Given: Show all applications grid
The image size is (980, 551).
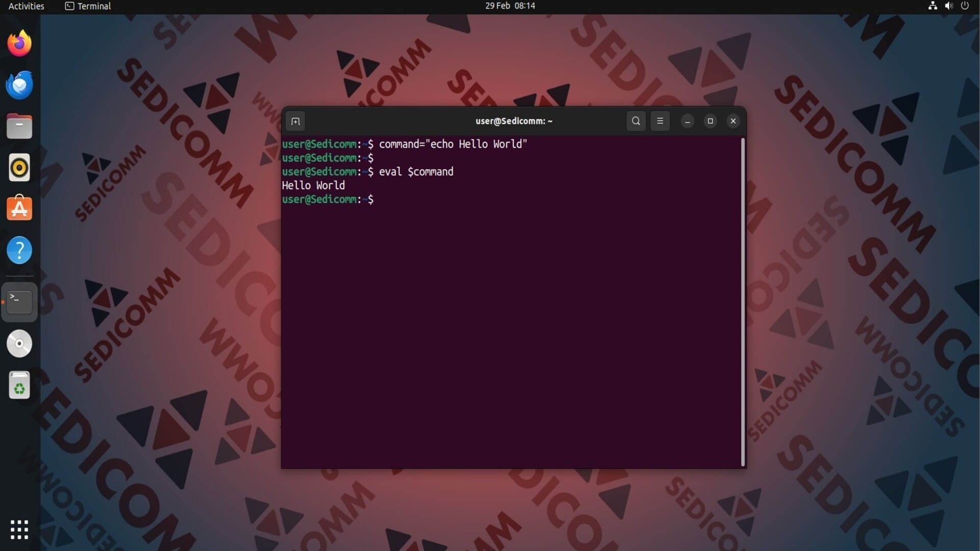Looking at the screenshot, I should 19,530.
